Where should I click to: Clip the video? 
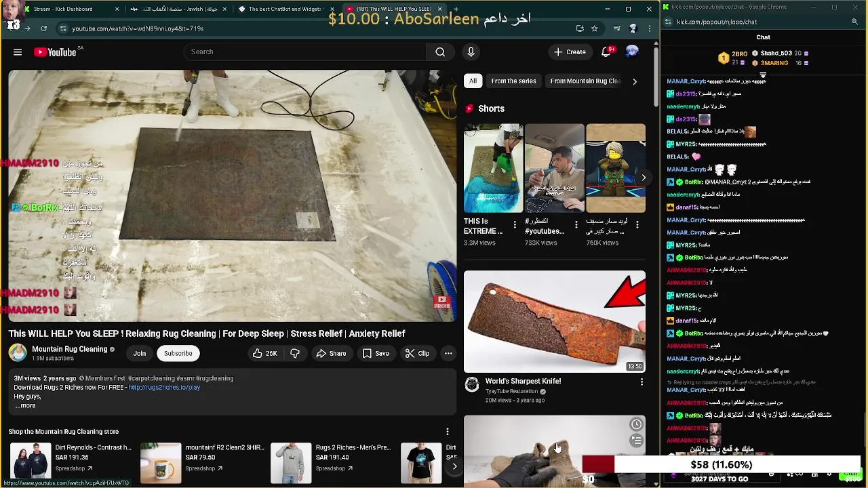point(417,353)
